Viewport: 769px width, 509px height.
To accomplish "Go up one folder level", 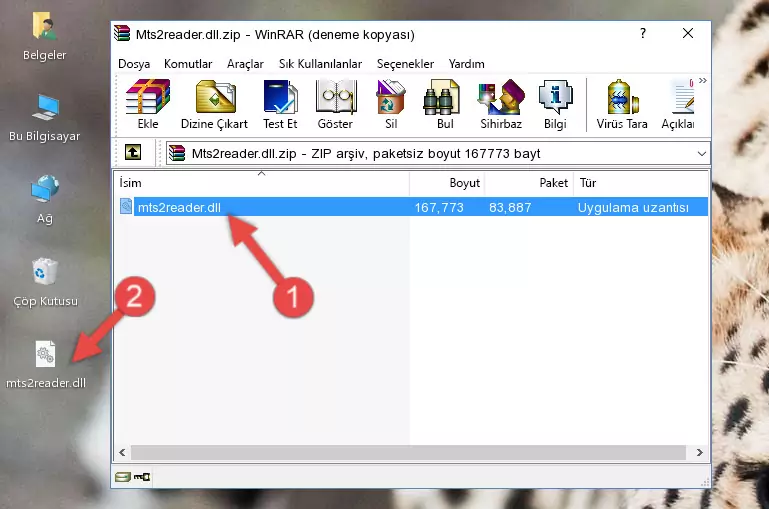I will (133, 153).
